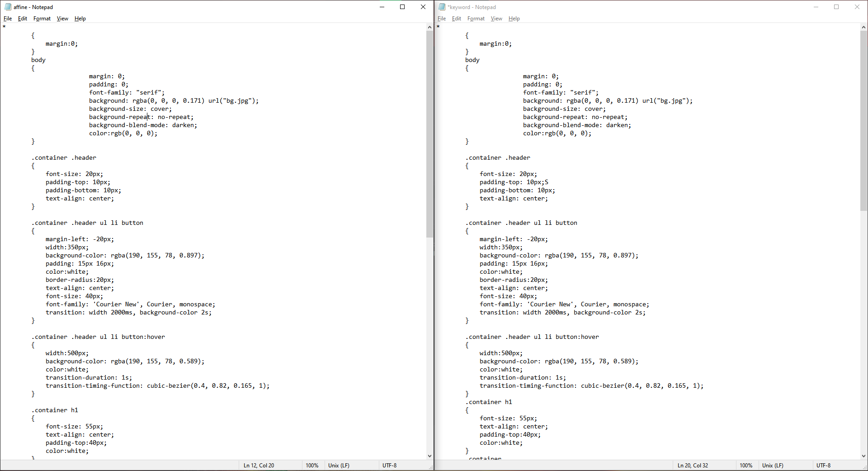Click the scroll-down arrow in the keyword window
Image resolution: width=868 pixels, height=471 pixels.
coord(863,456)
